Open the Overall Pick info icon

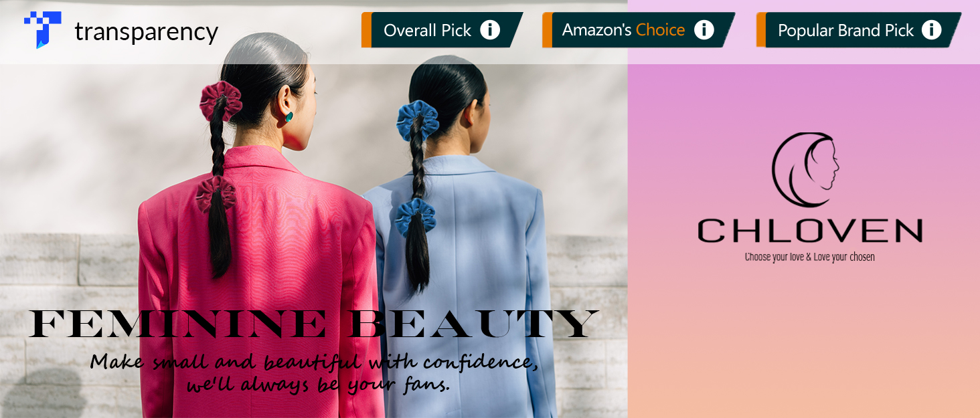490,30
